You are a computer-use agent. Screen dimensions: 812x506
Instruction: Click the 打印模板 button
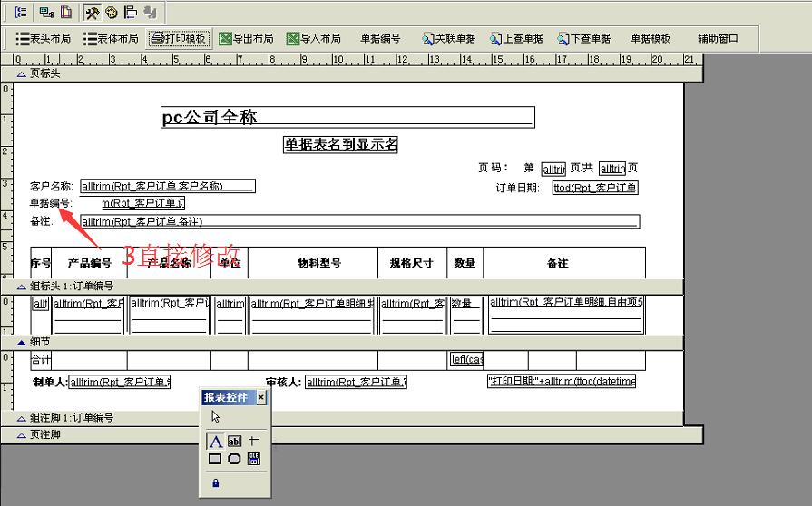tap(180, 39)
